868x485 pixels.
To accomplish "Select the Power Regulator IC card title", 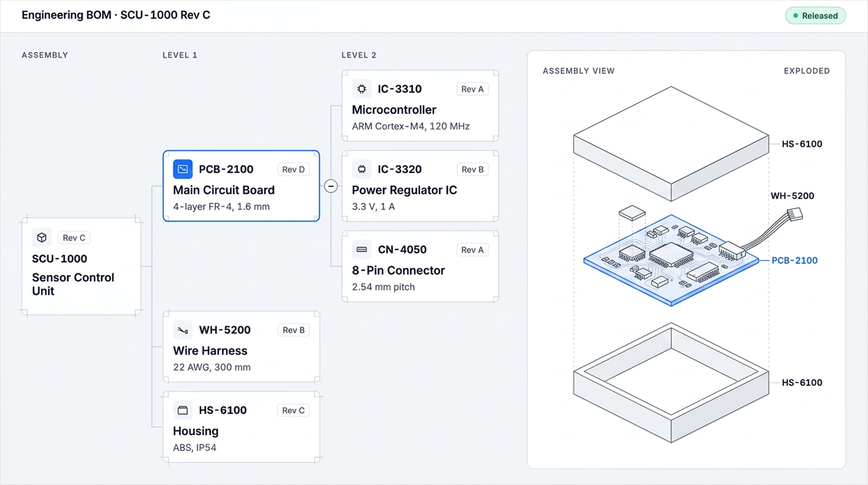I will (404, 190).
